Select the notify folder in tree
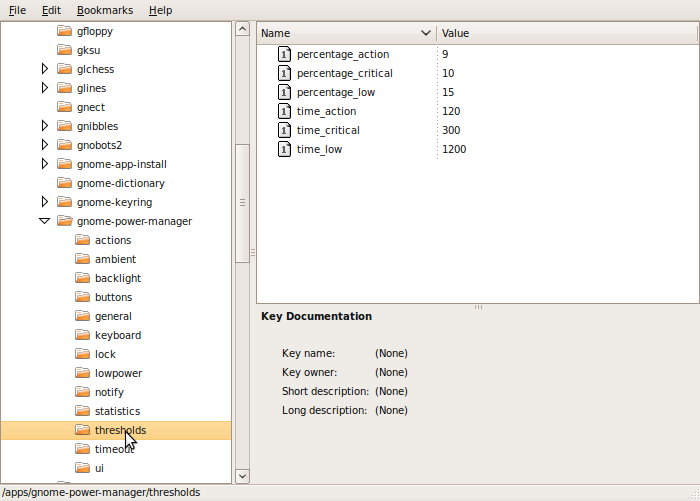 point(109,392)
